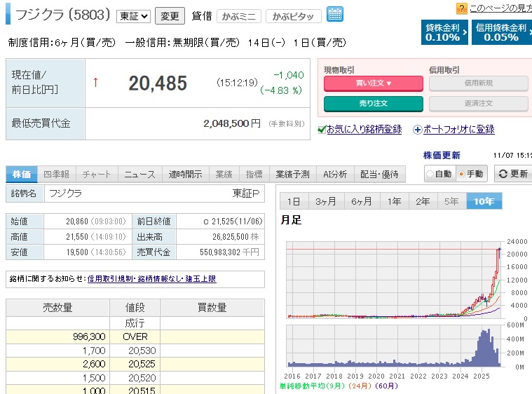Select the 手動 update radio button
532x394 pixels.
coord(461,174)
